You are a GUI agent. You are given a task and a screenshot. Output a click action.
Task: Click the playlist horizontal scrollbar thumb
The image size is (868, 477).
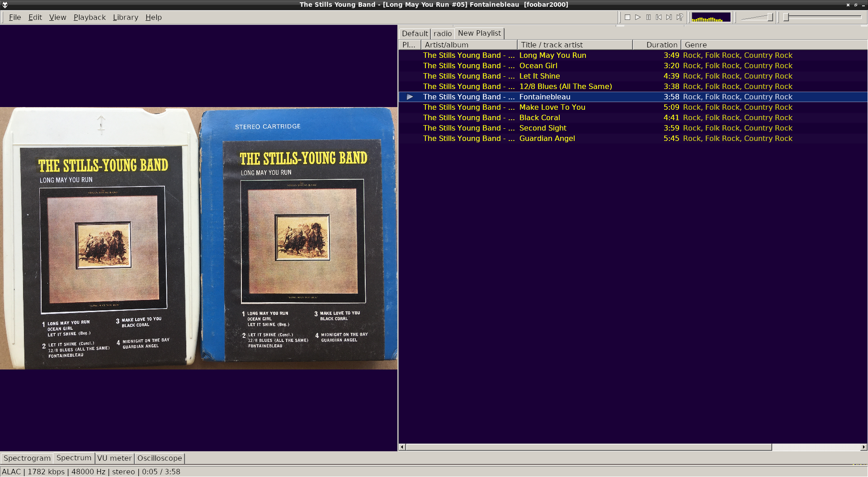(589, 447)
